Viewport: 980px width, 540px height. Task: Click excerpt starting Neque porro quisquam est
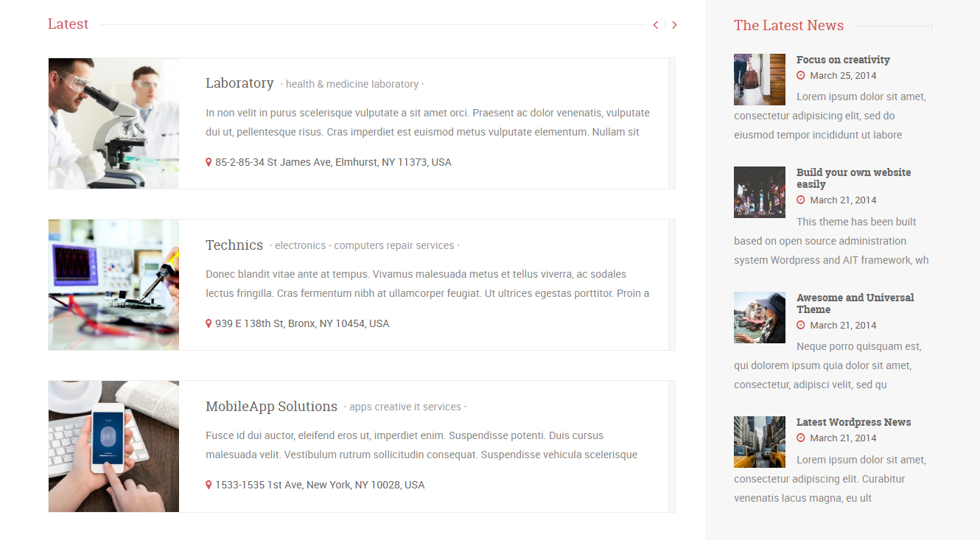(827, 365)
